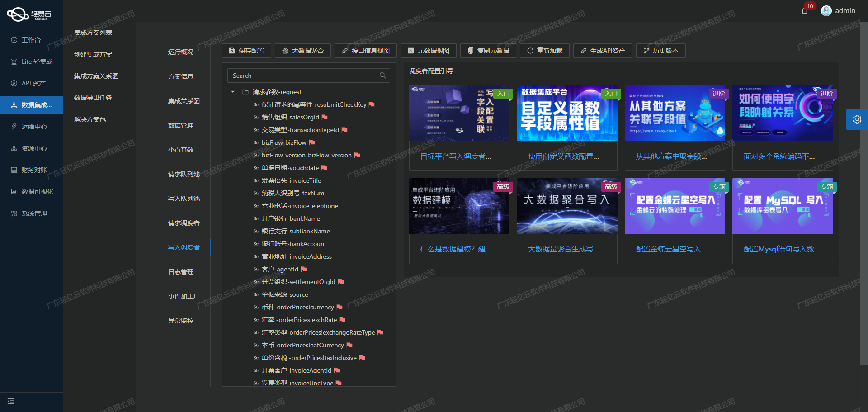This screenshot has height=412, width=868.
Task: Toggle the flag on 币种-orderPrices!currency field
Action: point(340,307)
